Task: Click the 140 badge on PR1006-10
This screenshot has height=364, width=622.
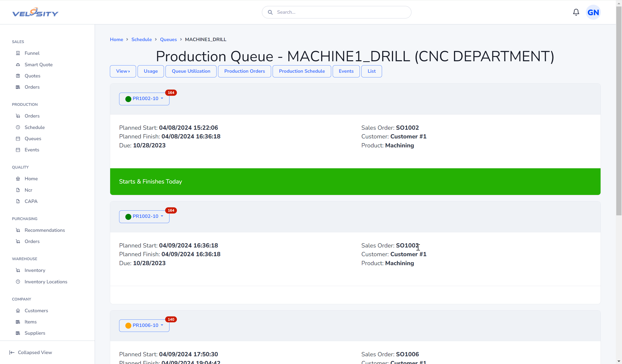Action: (171, 319)
